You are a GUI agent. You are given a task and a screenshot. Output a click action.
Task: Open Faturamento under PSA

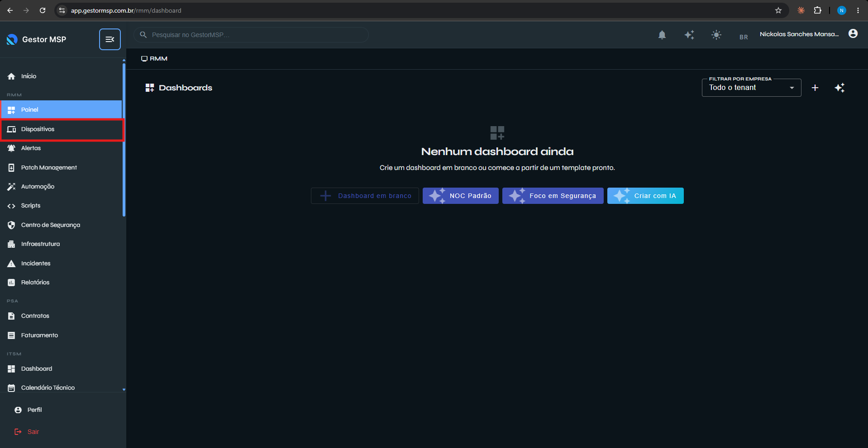click(61, 335)
